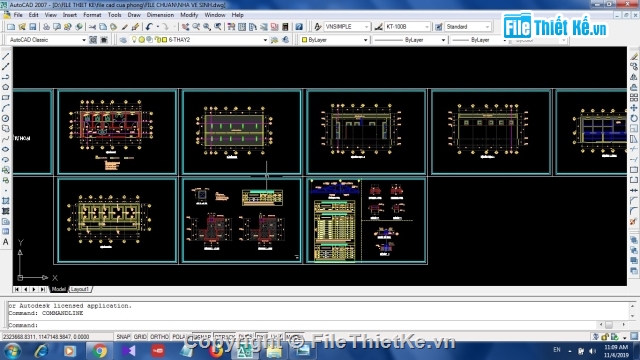Open the Layer Properties Manager icon

(x=123, y=40)
